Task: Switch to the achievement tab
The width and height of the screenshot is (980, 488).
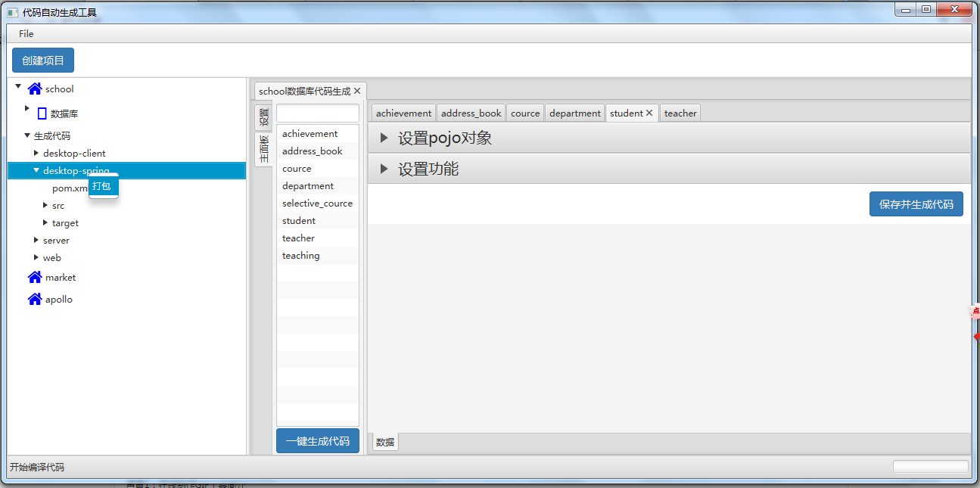Action: pos(404,113)
